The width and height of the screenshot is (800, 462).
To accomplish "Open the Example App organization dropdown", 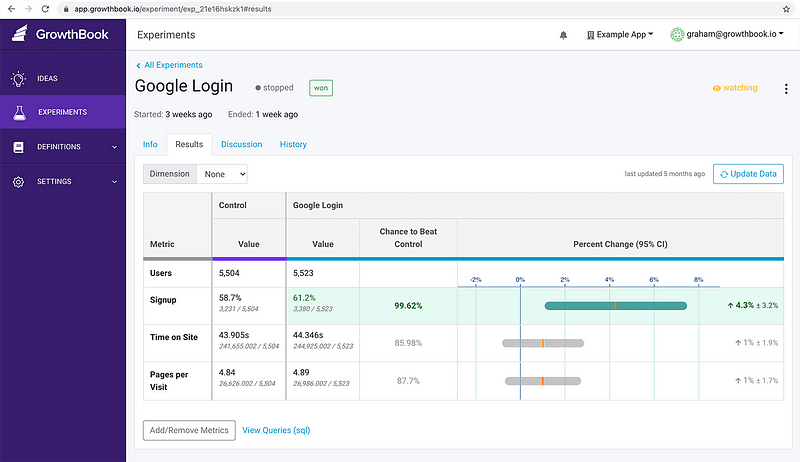I will [x=620, y=35].
